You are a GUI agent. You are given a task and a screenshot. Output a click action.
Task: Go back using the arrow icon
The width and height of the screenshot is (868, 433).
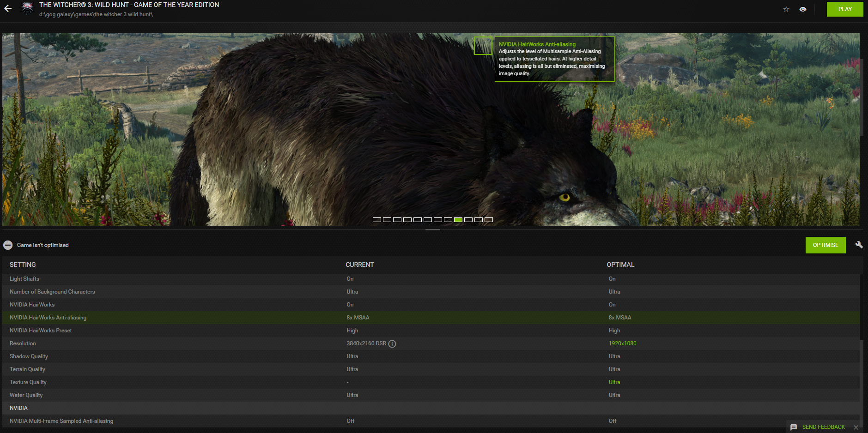click(x=8, y=9)
